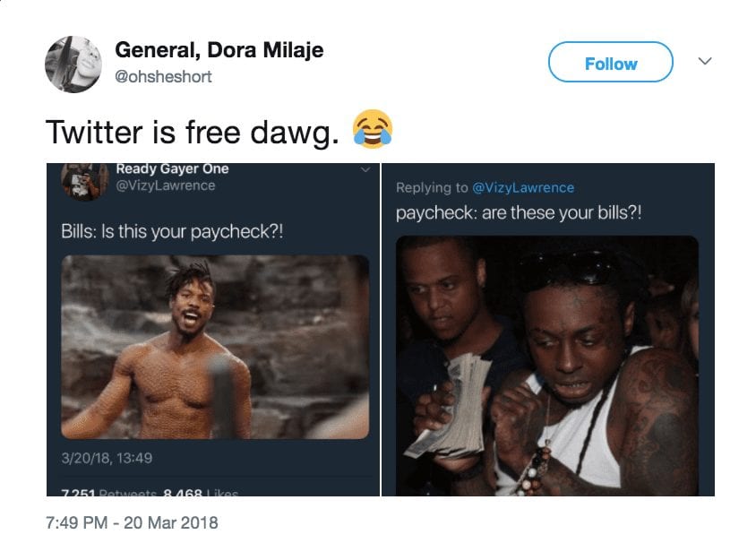Open the @ohsheshort handle
This screenshot has width=756, height=543.
click(163, 77)
